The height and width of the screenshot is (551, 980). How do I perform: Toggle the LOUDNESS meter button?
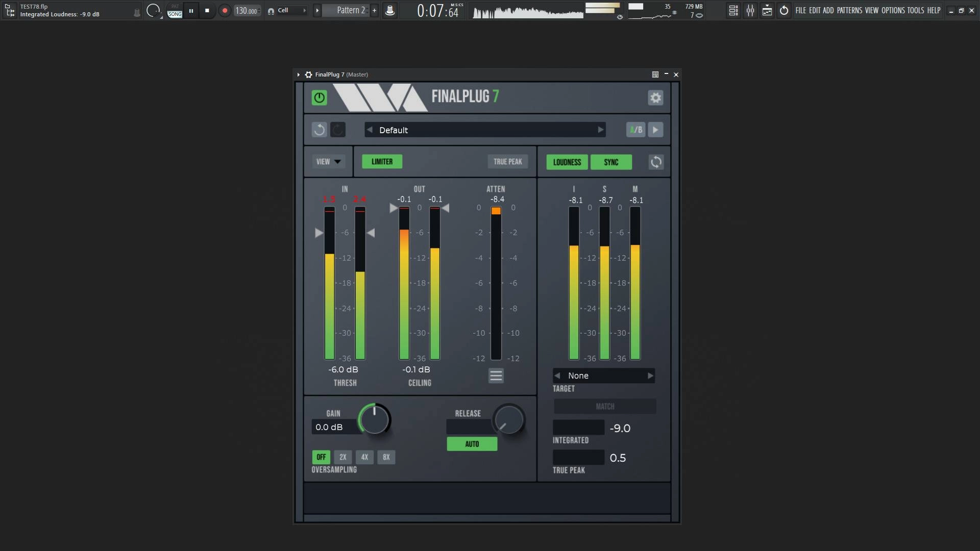point(567,162)
